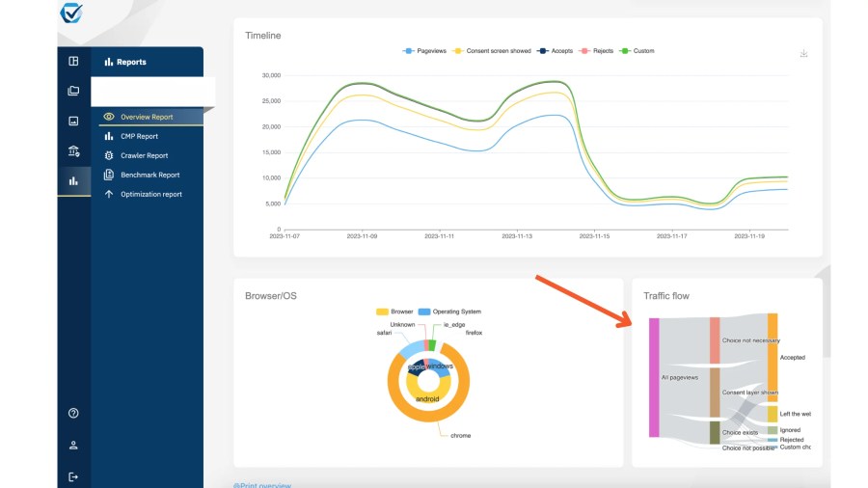Viewport: 868px width, 488px height.
Task: Click the android segment in donut chart
Action: (427, 398)
